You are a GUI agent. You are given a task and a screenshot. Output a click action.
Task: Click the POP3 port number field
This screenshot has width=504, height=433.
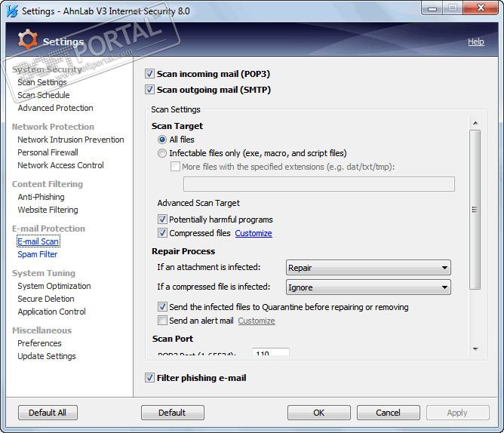click(271, 352)
